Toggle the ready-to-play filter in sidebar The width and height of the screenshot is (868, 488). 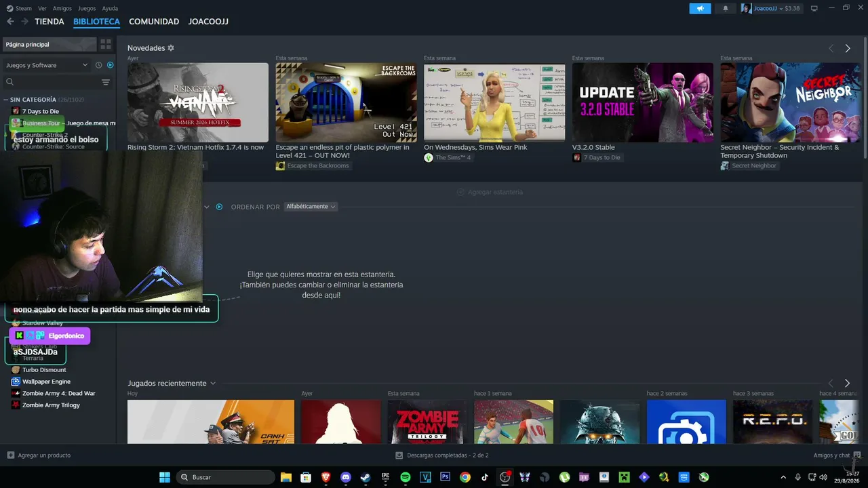tap(111, 65)
